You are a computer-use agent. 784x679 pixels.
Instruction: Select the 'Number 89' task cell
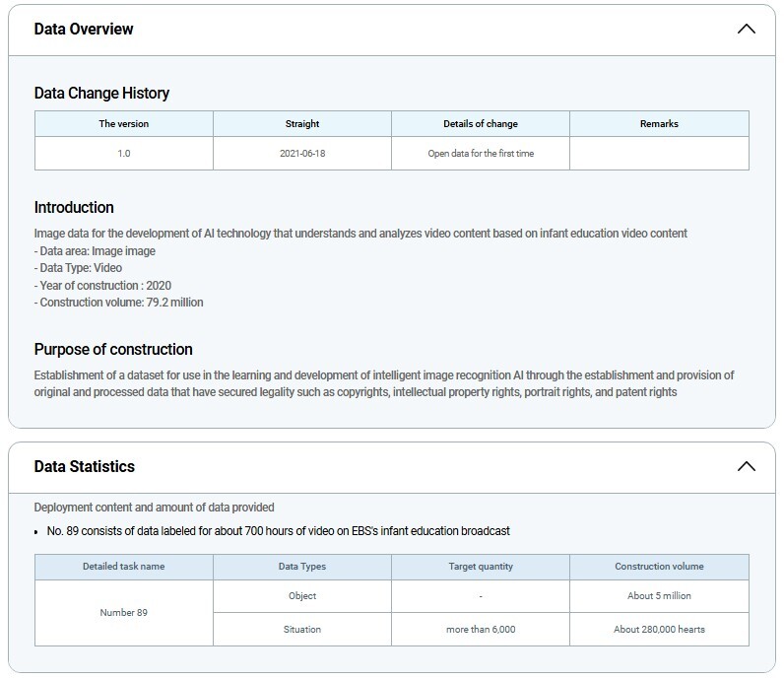coord(124,612)
